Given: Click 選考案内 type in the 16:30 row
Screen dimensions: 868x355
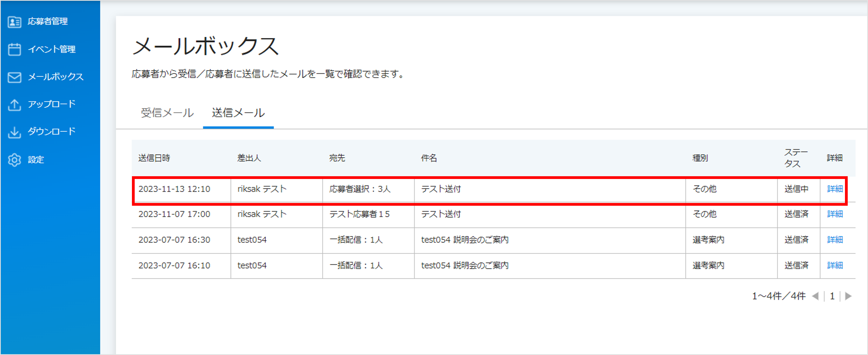Looking at the screenshot, I should (x=708, y=240).
